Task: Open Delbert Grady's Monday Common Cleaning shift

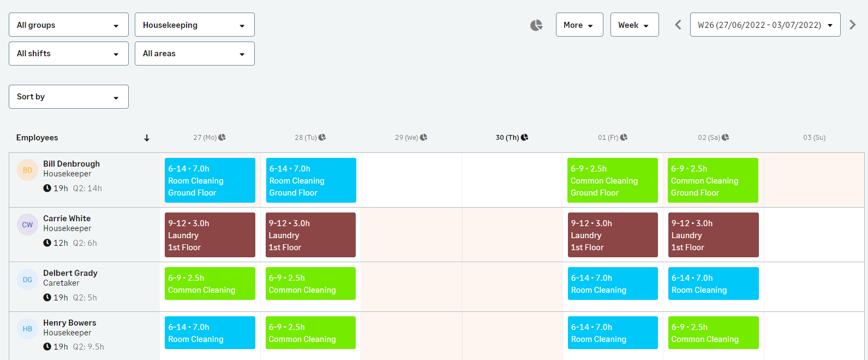Action: [x=210, y=284]
